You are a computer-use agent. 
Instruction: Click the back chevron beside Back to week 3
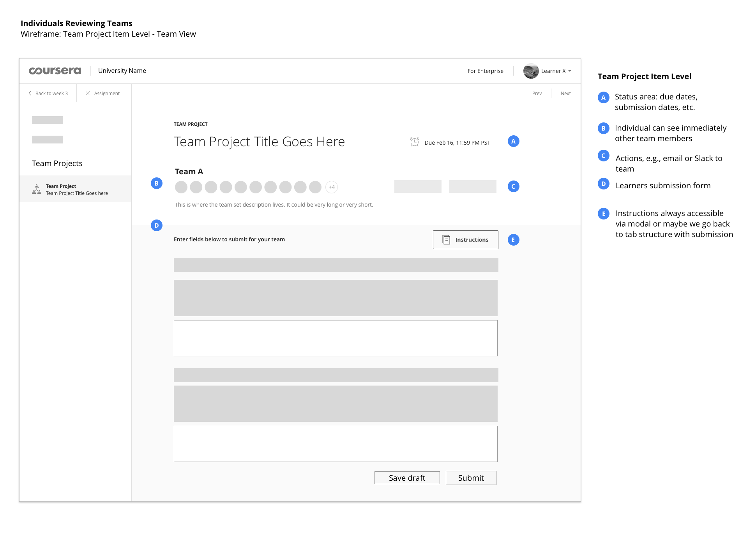[30, 93]
